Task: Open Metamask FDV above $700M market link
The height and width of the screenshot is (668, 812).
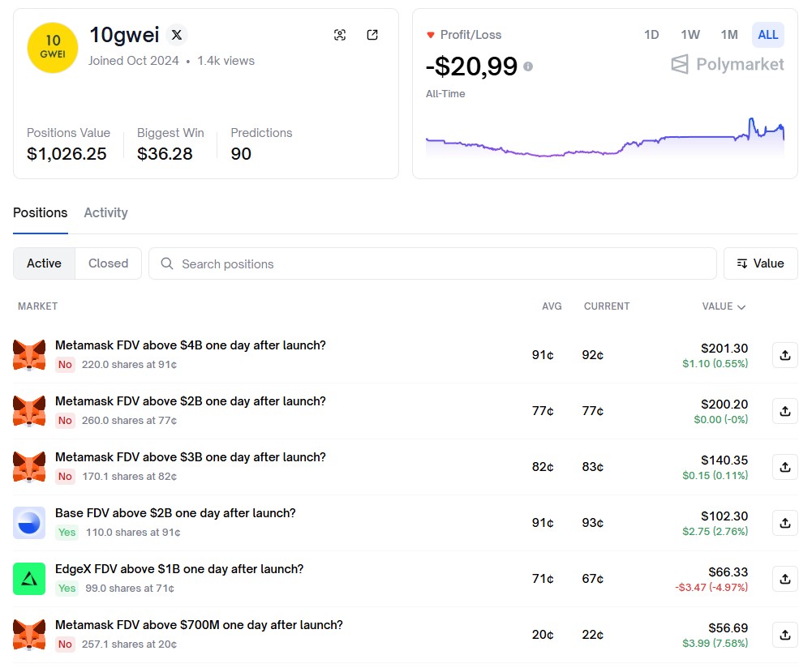Action: 199,624
